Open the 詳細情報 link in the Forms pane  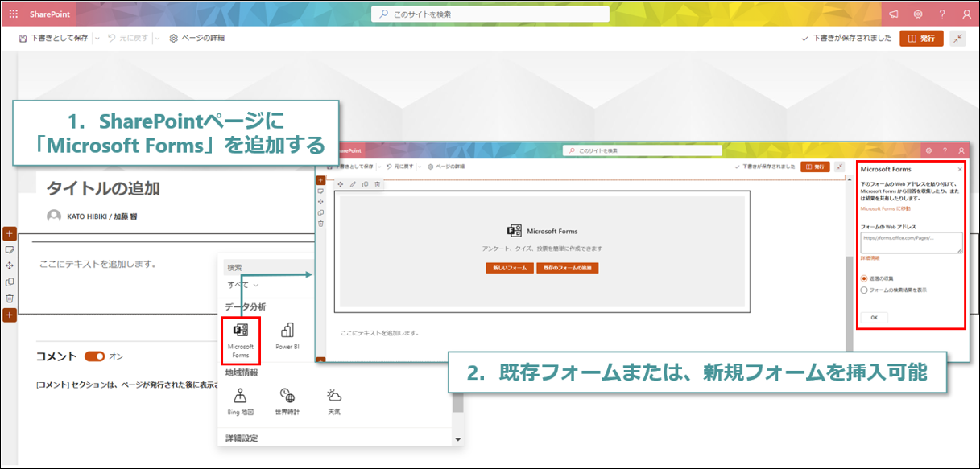(870, 258)
